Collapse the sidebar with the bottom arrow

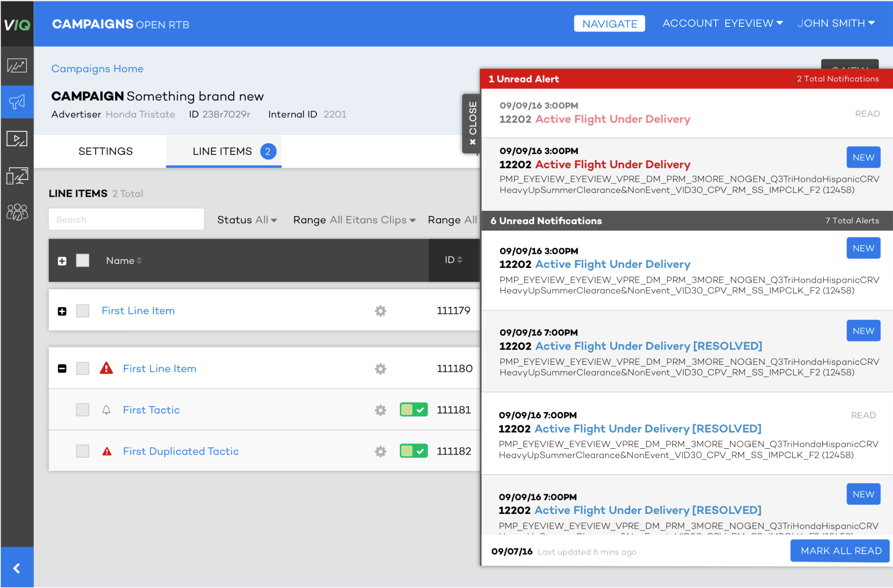(17, 568)
